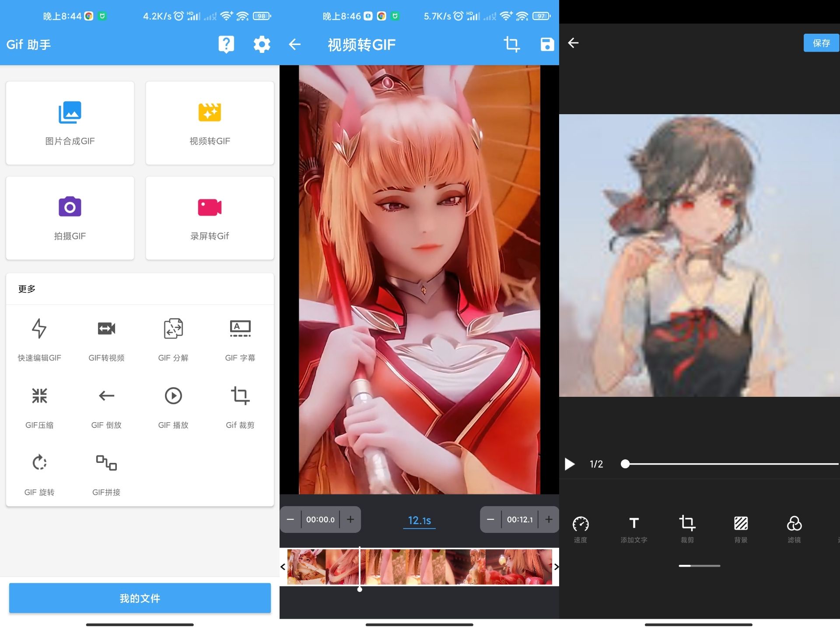Open GIF 字幕 subtitle tool
Viewport: 840px width, 630px height.
pos(240,339)
